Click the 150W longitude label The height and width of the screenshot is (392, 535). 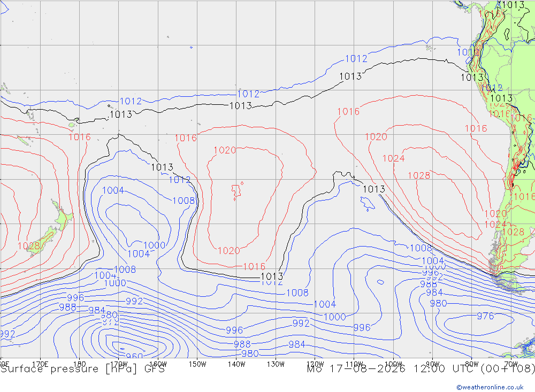(x=197, y=364)
